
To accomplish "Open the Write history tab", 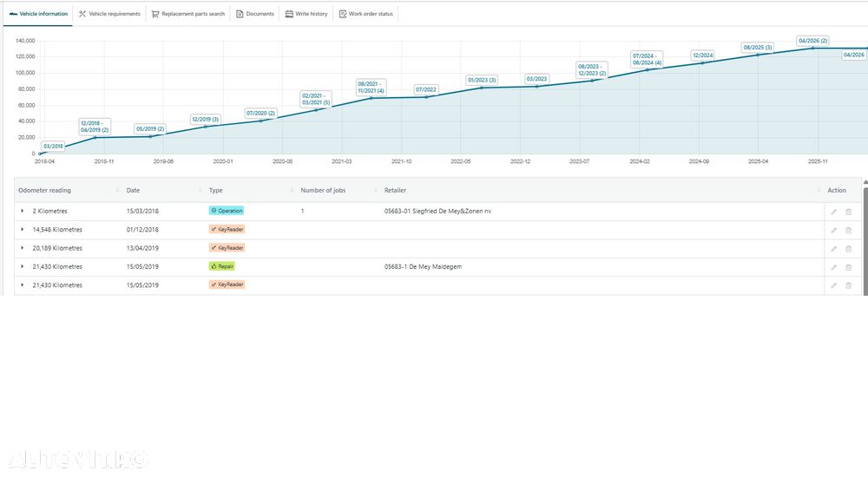I will click(306, 14).
